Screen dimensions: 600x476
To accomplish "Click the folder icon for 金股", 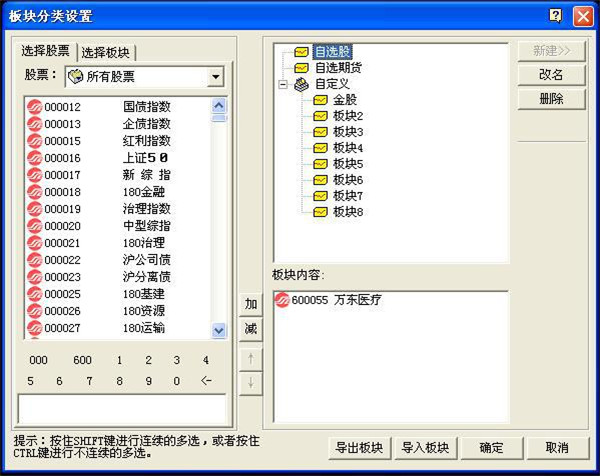I will click(320, 100).
